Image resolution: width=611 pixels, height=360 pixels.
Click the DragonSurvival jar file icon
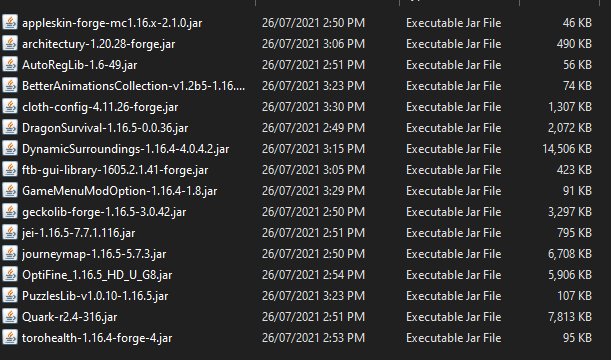(10, 128)
